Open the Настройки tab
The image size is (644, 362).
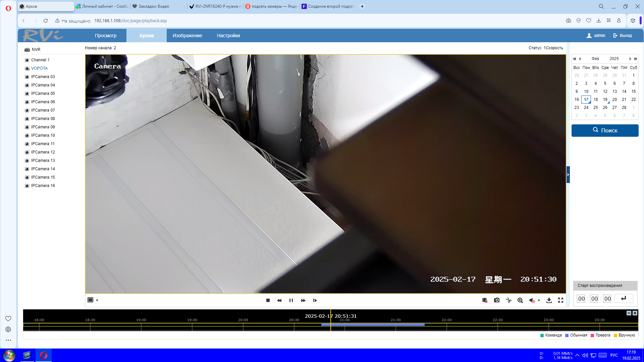click(228, 36)
